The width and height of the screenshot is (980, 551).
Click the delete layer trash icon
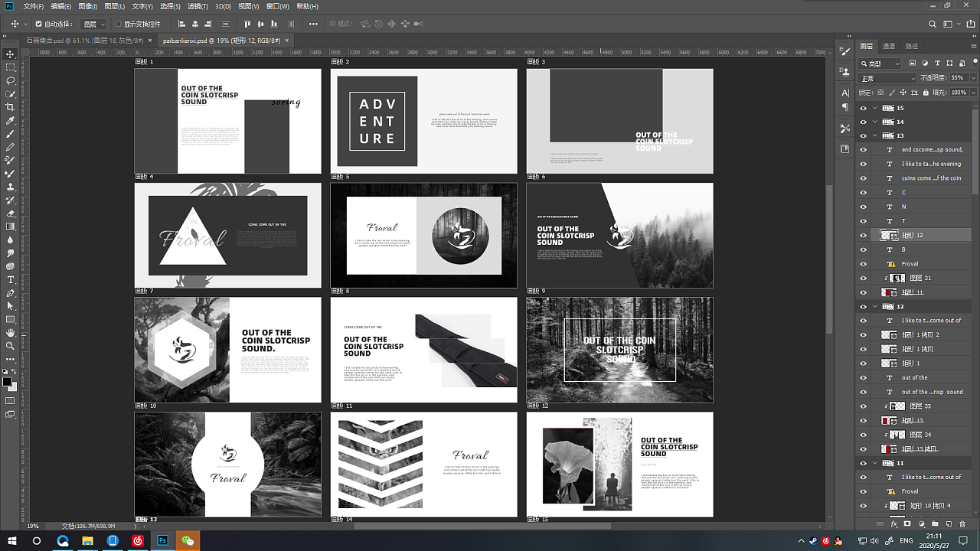click(x=962, y=524)
